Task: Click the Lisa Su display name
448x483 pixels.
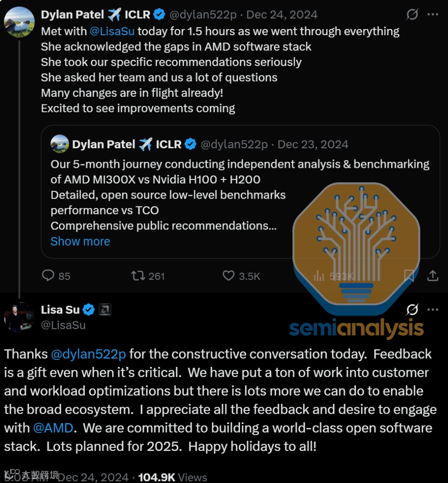Action: [60, 309]
